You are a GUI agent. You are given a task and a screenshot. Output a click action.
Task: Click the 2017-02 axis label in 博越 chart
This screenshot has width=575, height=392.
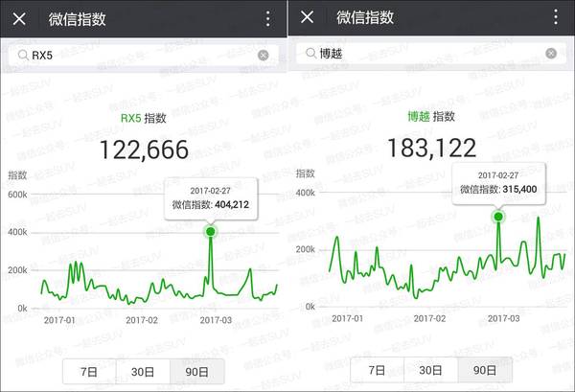[429, 318]
